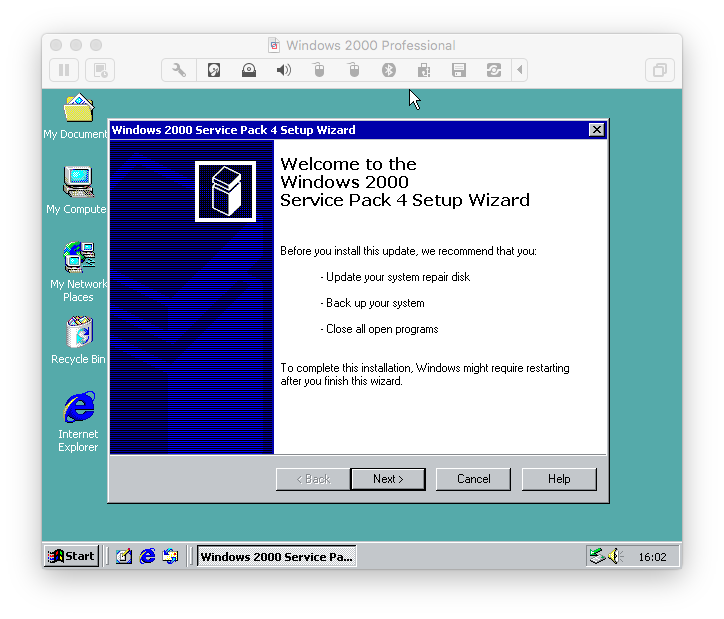724x619 pixels.
Task: Cancel the Service Pack setup wizard
Action: point(473,479)
